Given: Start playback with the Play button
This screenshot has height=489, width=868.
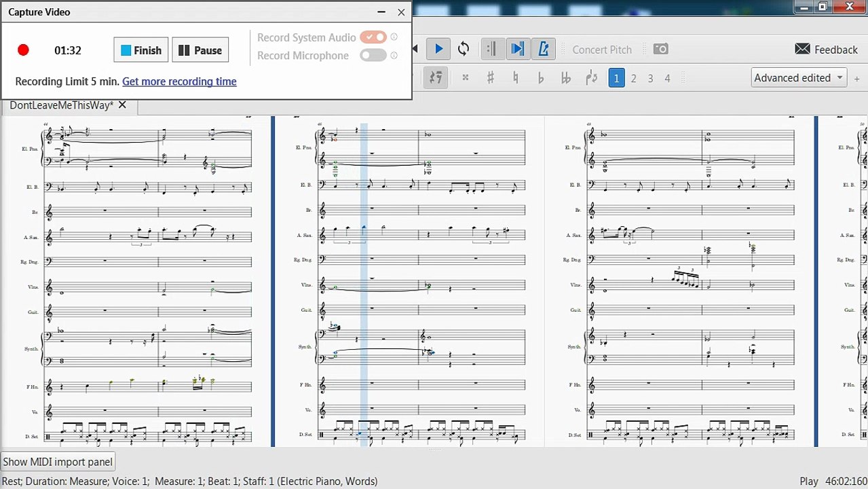Looking at the screenshot, I should [x=439, y=49].
